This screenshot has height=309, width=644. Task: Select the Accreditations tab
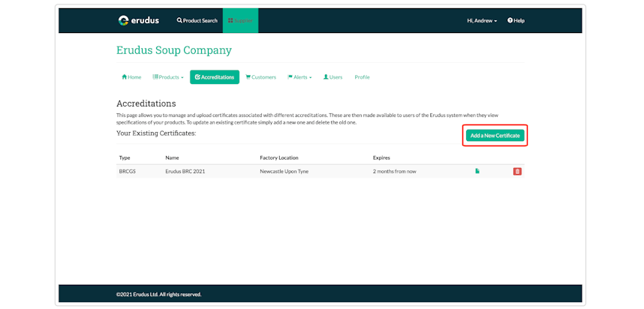215,77
